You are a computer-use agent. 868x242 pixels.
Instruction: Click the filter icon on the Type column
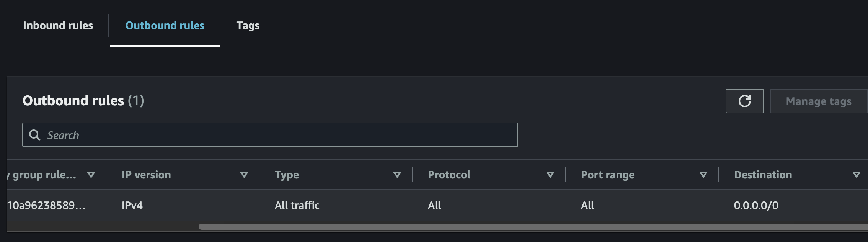point(397,175)
